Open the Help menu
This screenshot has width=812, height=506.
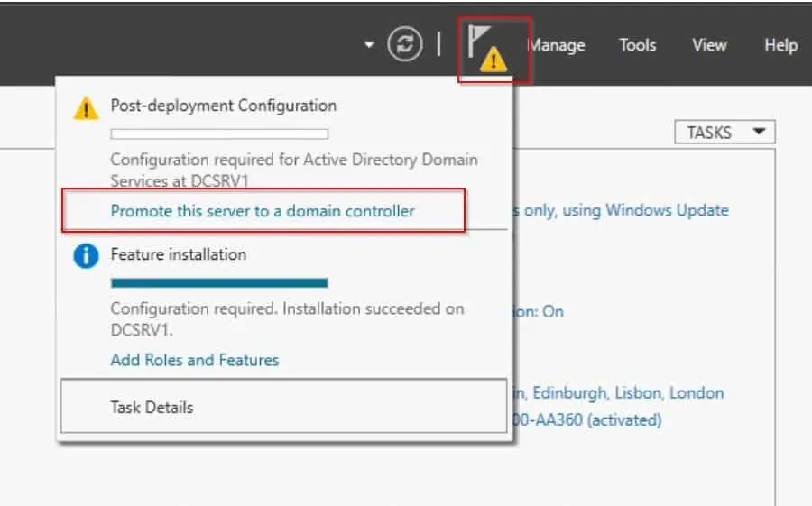point(781,46)
